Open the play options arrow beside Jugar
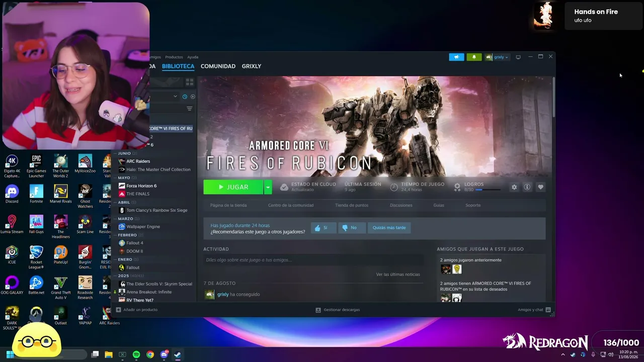Viewport: 644px width, 362px height. (x=268, y=187)
